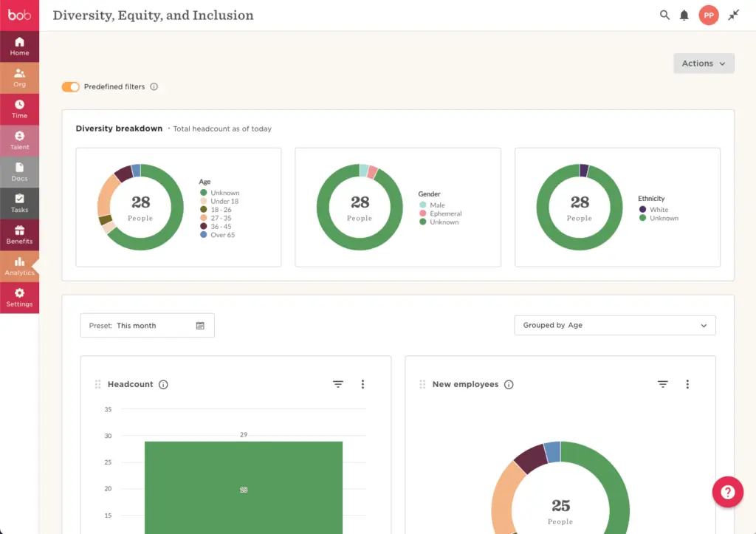The width and height of the screenshot is (756, 534).
Task: Click Headcount widget drag handle
Action: (98, 385)
